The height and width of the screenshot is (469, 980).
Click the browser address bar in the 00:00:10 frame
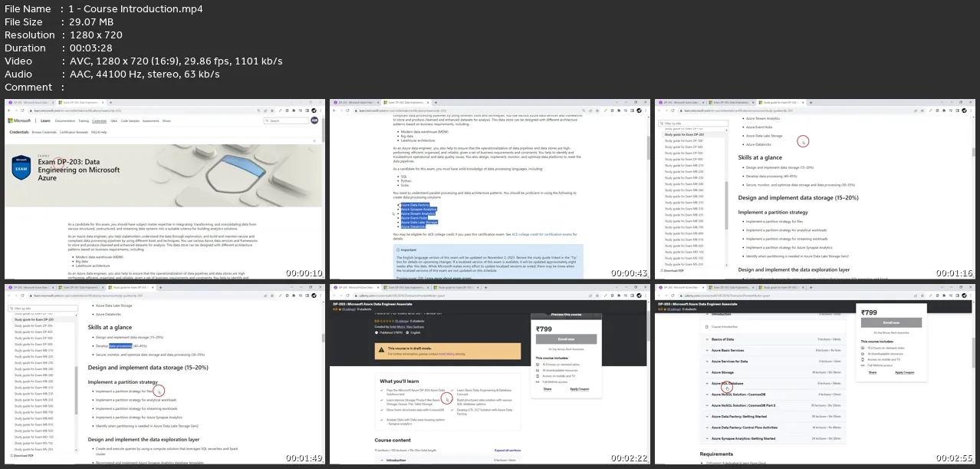point(153,111)
